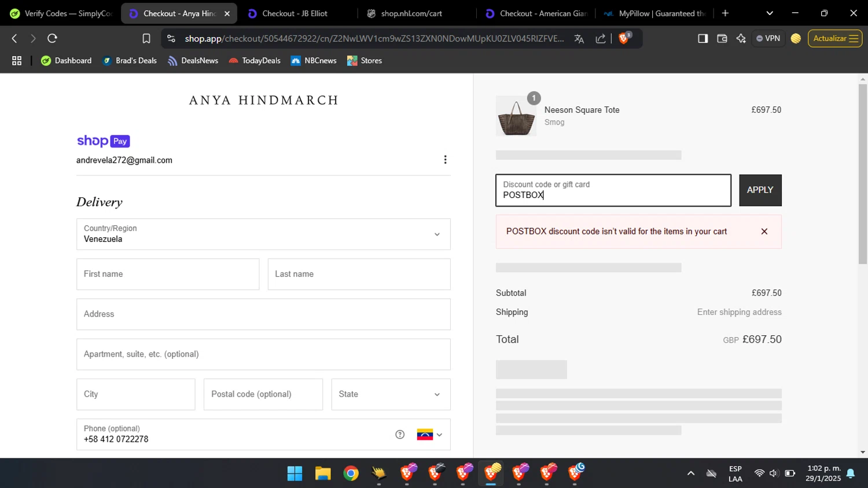
Task: Click the First name field
Action: pyautogui.click(x=168, y=274)
